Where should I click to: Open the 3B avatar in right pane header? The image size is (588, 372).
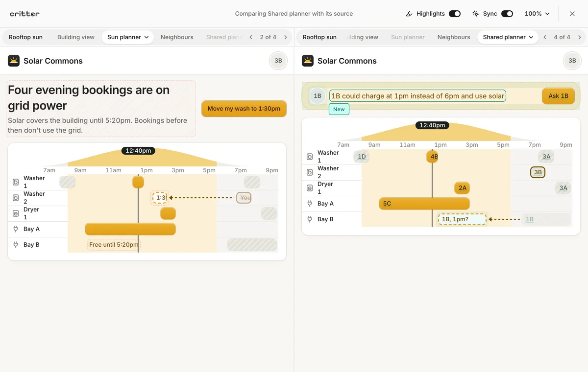coord(572,61)
